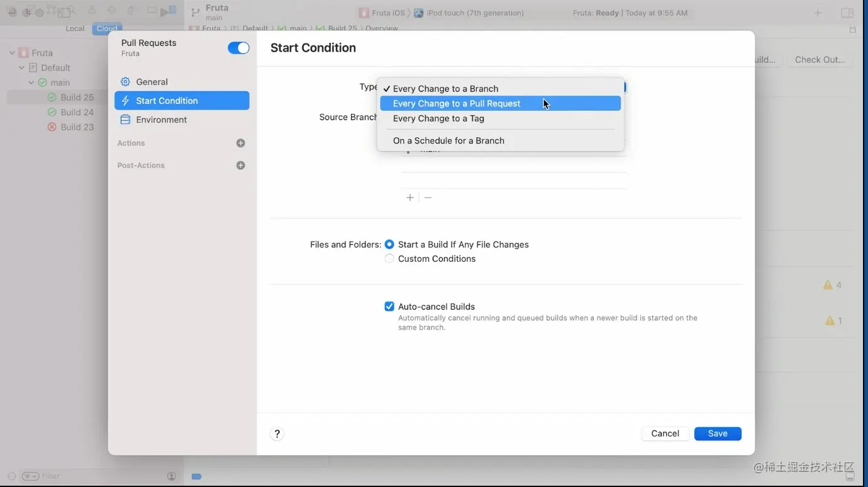The height and width of the screenshot is (487, 868).
Task: Collapse the Default workflow node
Action: [x=21, y=67]
